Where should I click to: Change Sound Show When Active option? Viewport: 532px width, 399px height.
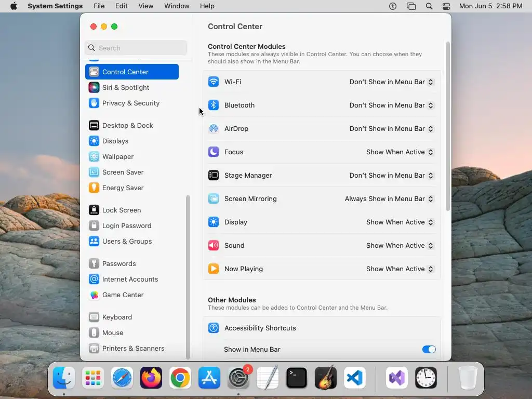pyautogui.click(x=400, y=246)
